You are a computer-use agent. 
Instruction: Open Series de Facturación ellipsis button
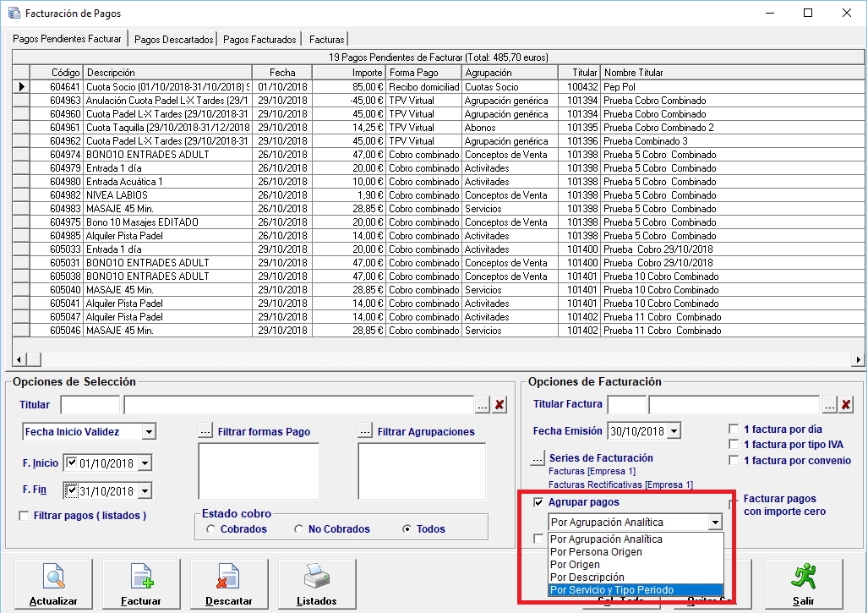tap(538, 457)
